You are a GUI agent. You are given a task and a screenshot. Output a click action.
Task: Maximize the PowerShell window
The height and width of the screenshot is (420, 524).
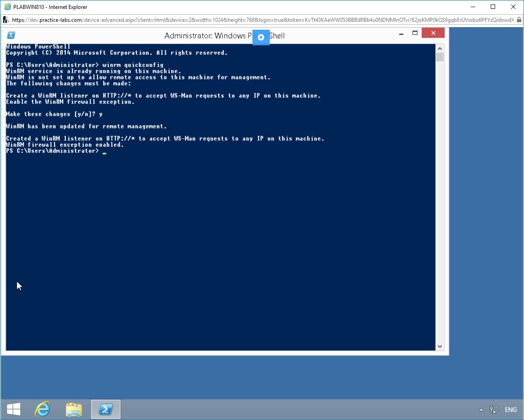415,33
